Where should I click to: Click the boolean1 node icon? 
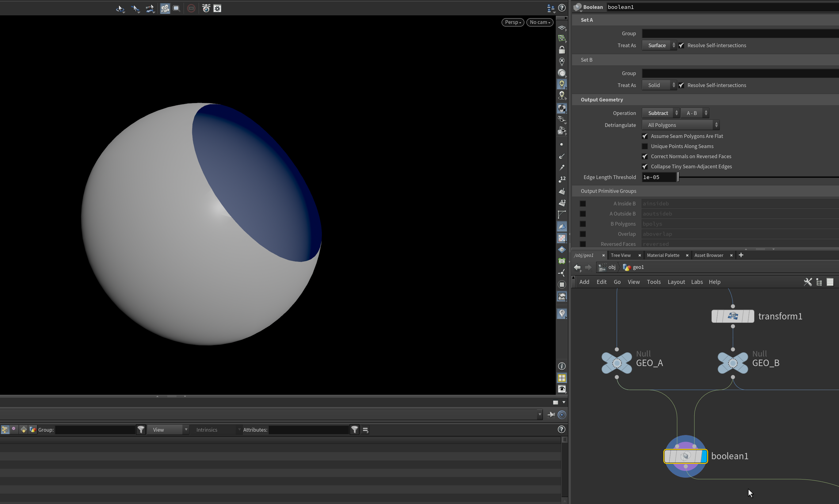[685, 456]
